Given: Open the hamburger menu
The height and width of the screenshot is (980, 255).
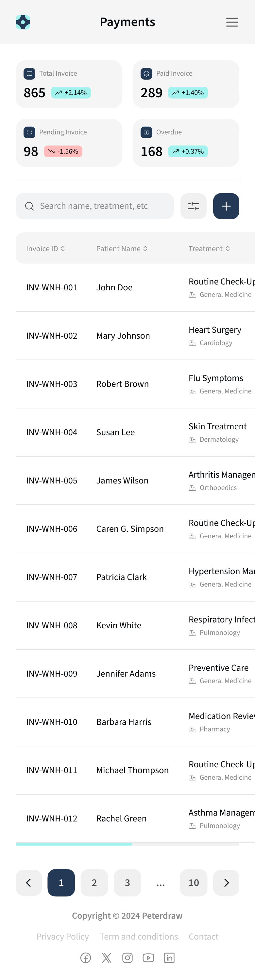Looking at the screenshot, I should [232, 22].
